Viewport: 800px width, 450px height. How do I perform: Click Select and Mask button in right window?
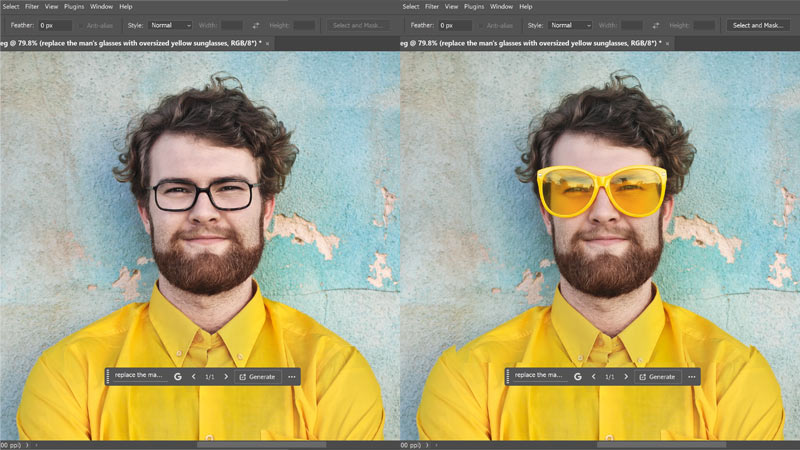758,25
